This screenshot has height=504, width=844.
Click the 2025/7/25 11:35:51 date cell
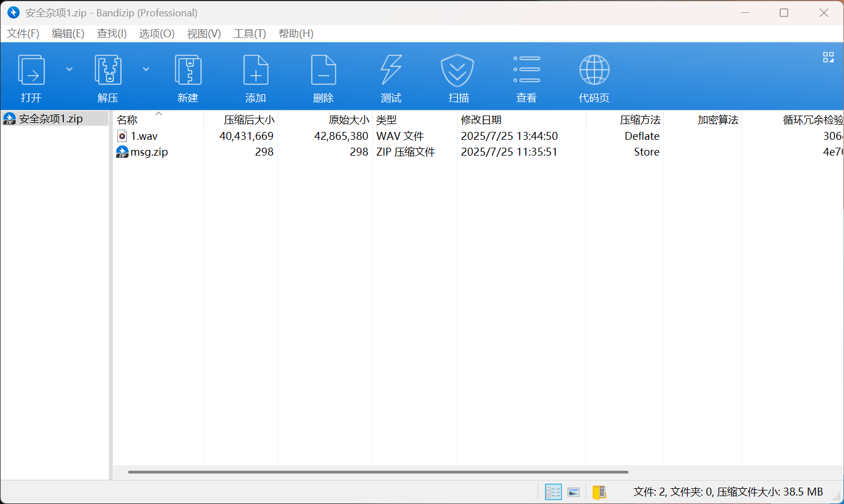[509, 152]
